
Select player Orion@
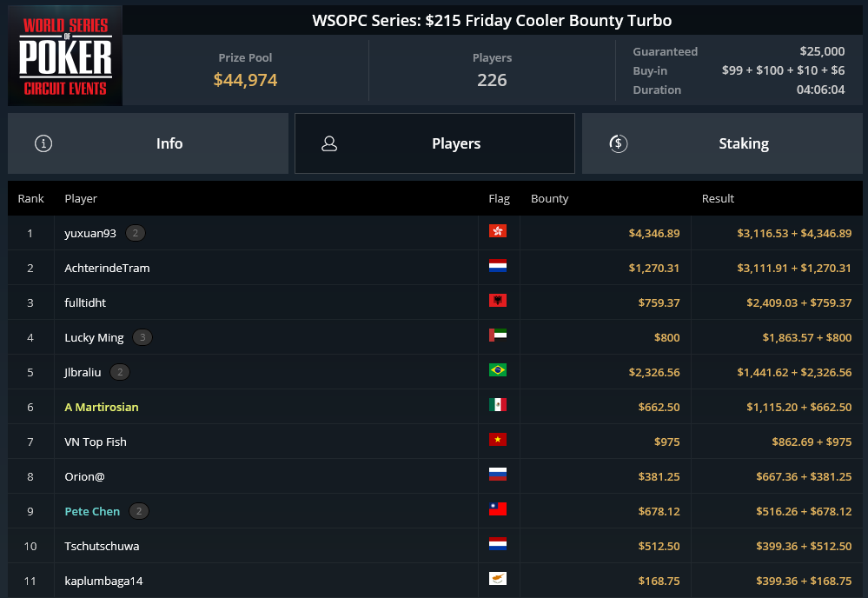(x=84, y=476)
